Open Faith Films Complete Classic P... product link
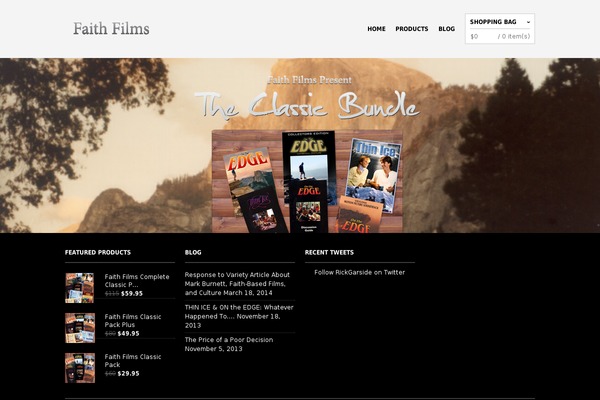 (x=137, y=281)
